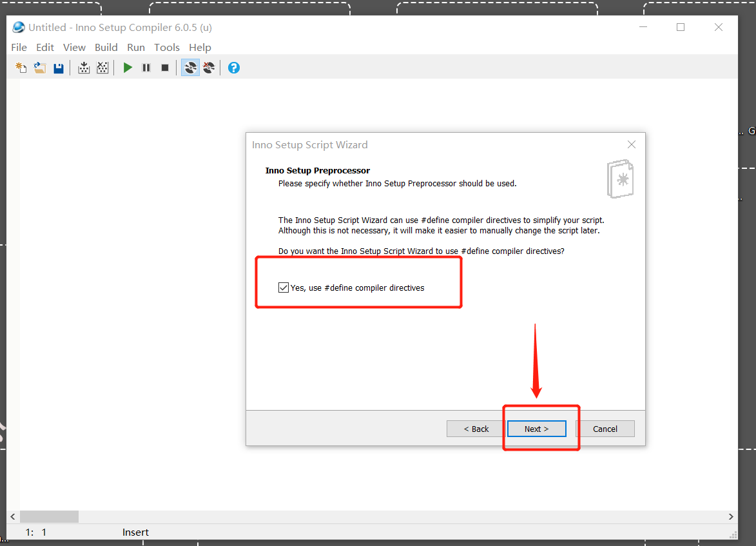The width and height of the screenshot is (756, 546).
Task: Open the View menu
Action: tap(74, 47)
